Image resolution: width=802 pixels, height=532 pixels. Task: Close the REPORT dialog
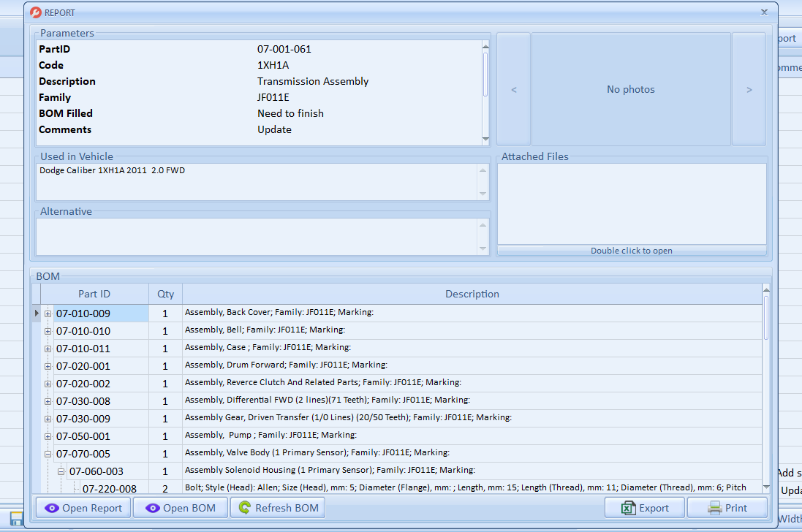coord(764,12)
